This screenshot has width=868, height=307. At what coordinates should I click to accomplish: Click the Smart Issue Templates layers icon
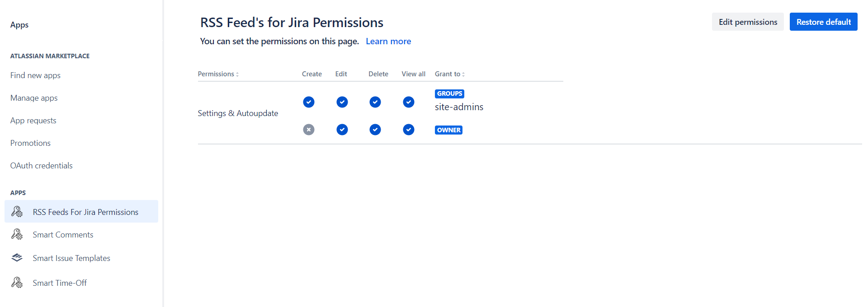[17, 258]
